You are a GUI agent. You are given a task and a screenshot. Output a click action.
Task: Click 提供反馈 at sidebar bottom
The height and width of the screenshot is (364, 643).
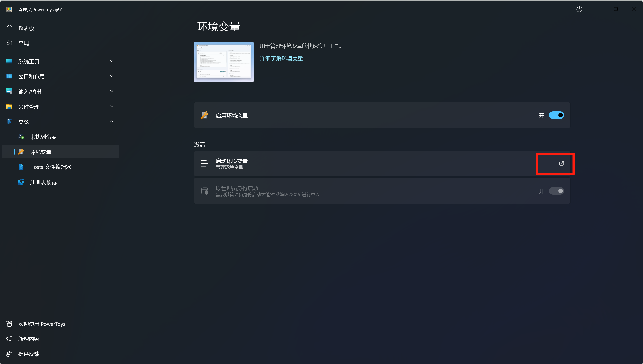[x=60, y=354]
